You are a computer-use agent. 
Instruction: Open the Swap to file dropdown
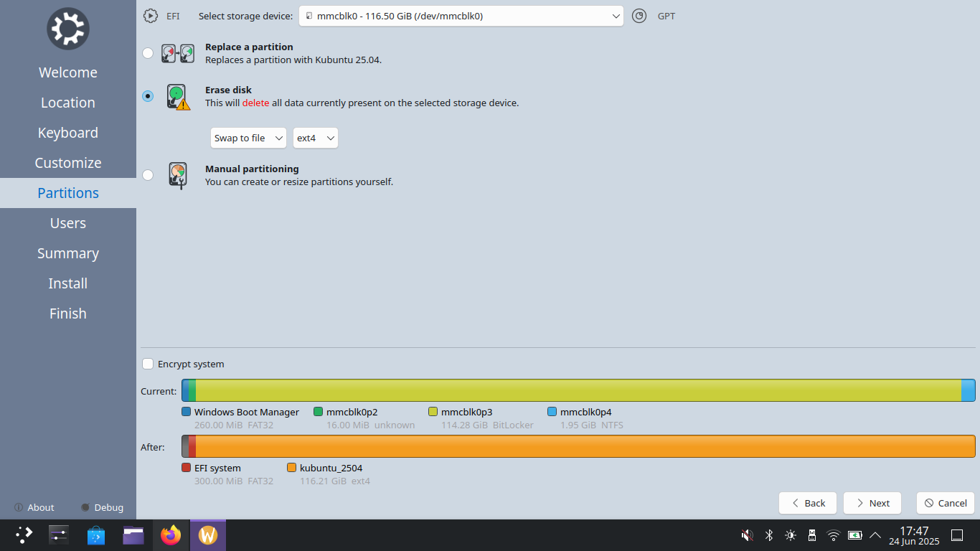pyautogui.click(x=248, y=138)
